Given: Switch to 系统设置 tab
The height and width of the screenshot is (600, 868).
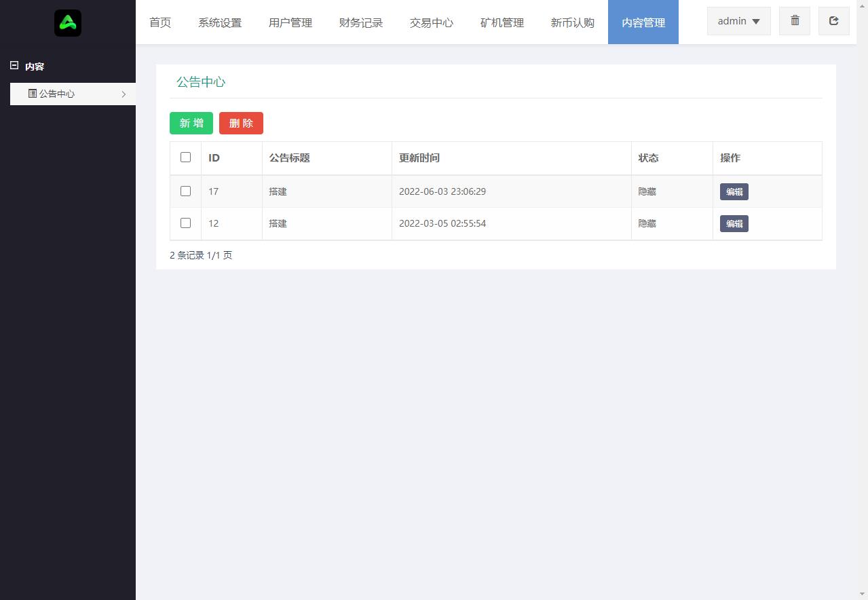Looking at the screenshot, I should tap(220, 22).
